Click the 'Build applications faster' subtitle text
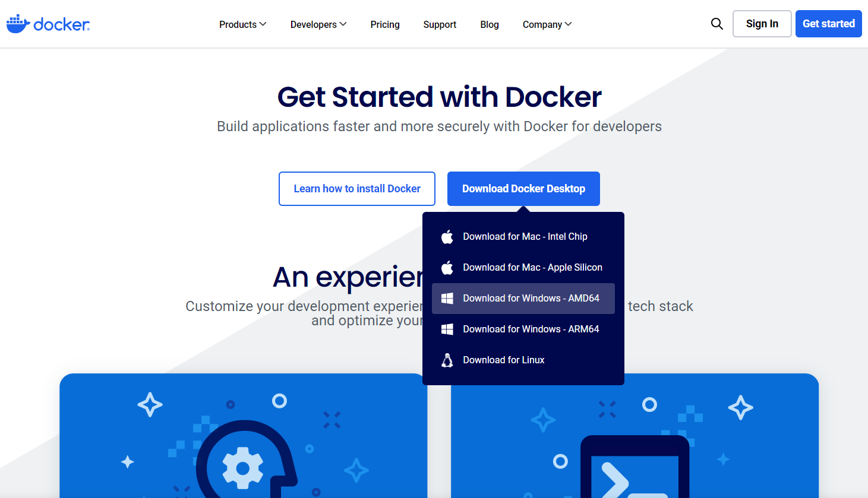 pyautogui.click(x=439, y=126)
